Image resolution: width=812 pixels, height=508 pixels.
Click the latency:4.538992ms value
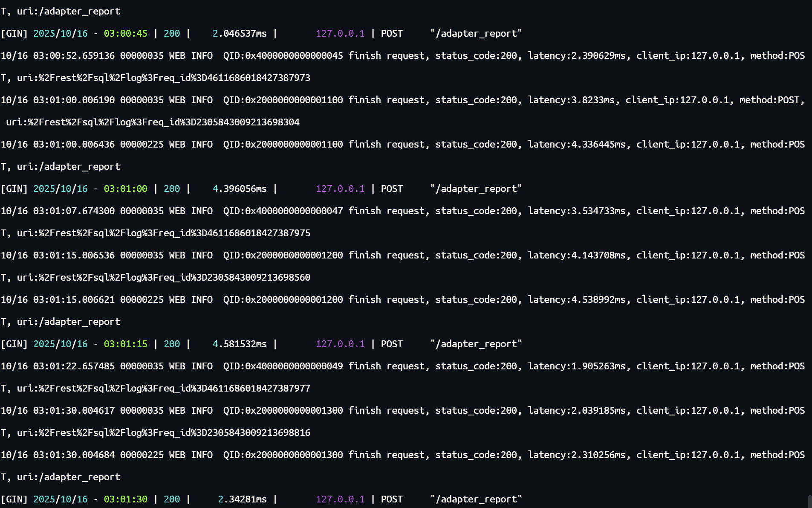click(577, 300)
